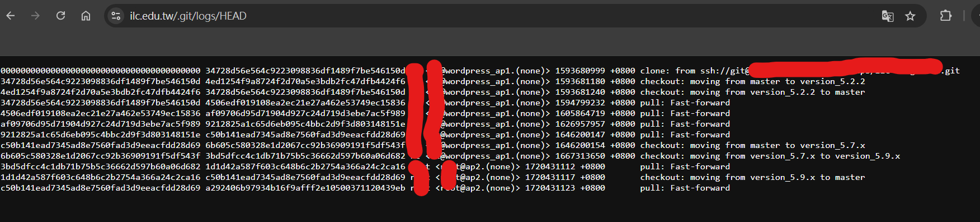Select text 'moving from version_5.9.x to master'

click(778, 177)
